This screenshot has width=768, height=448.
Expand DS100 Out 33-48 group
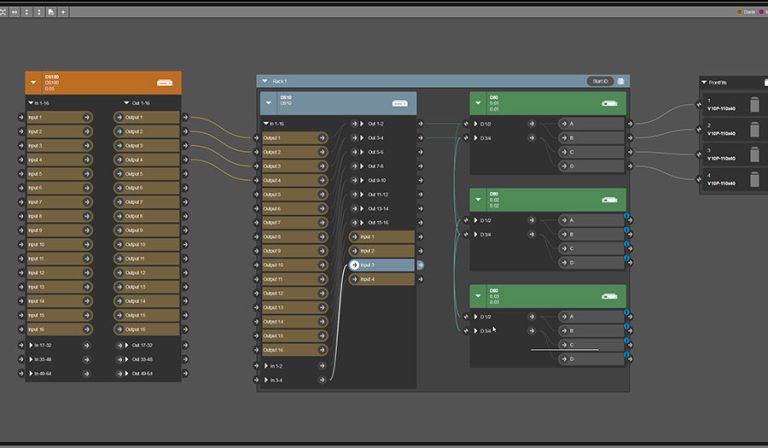coord(126,359)
